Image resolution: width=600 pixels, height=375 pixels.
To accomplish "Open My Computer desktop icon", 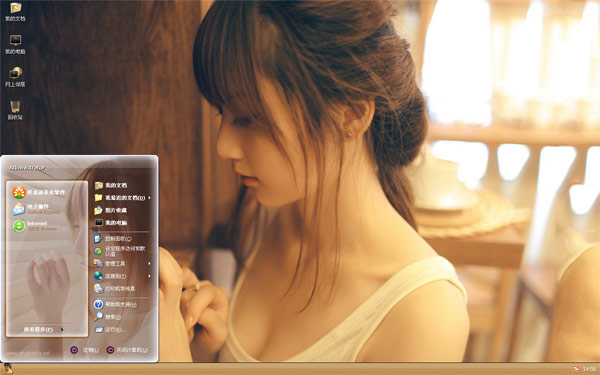I will click(15, 44).
